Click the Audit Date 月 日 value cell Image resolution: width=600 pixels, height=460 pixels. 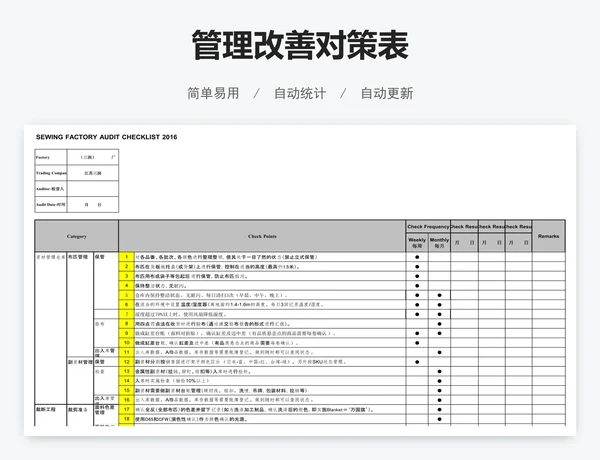[93, 204]
